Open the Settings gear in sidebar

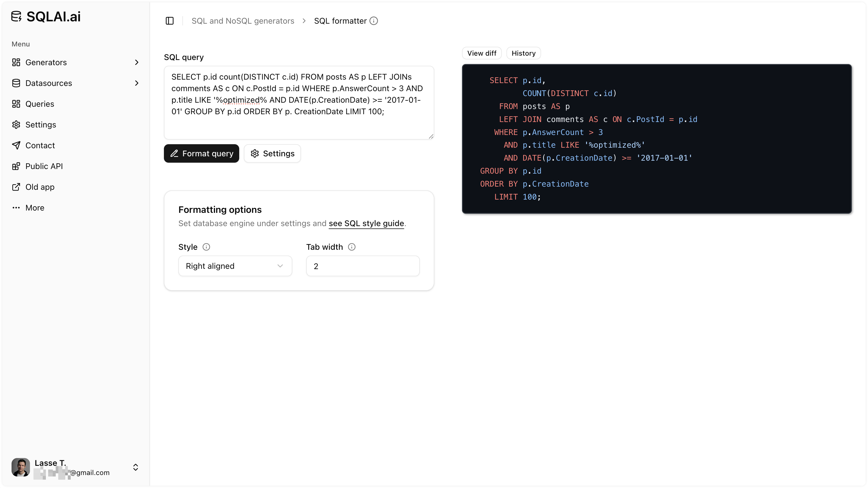tap(16, 125)
